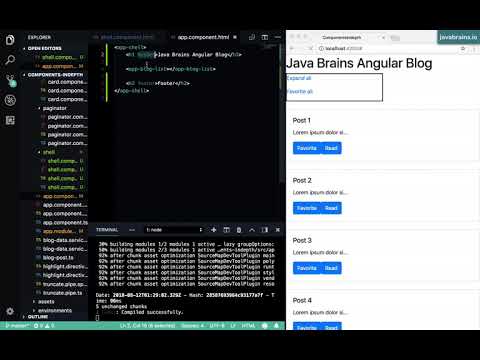Close the app.component.html editor tab
Screen dimensions: 480x360
tap(235, 37)
